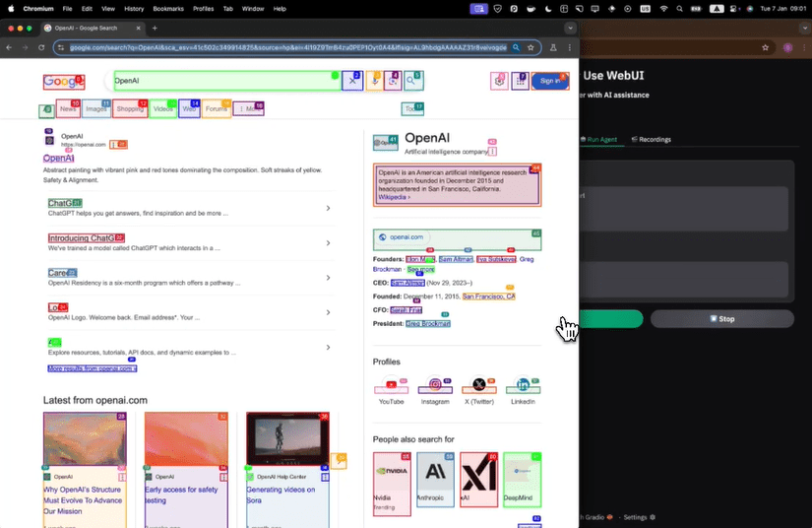
Task: Click See more after the founders list
Action: [x=420, y=270]
